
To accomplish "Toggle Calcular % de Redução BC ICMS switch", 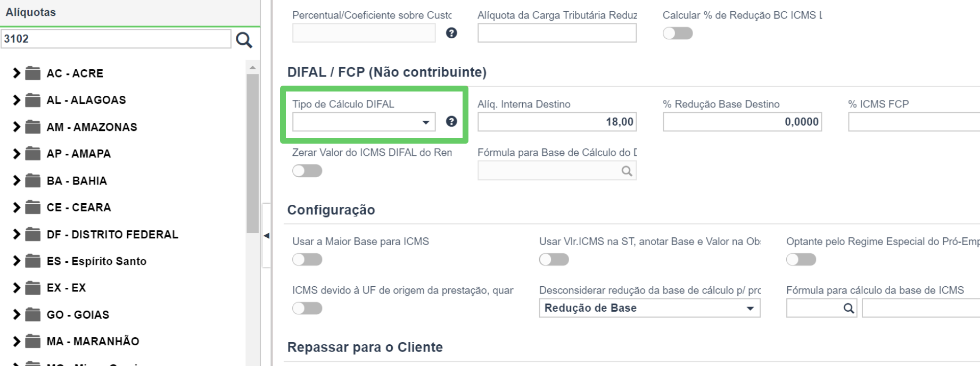I will coord(678,33).
